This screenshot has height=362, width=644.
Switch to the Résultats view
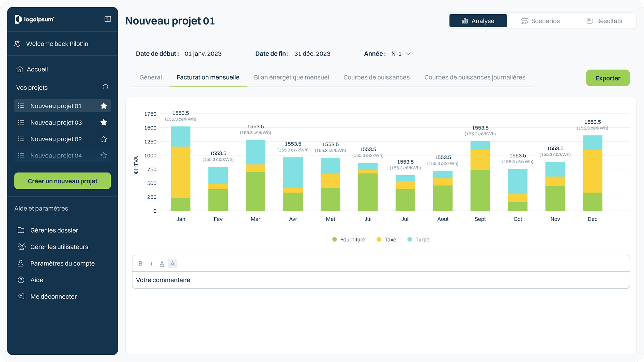(604, 21)
